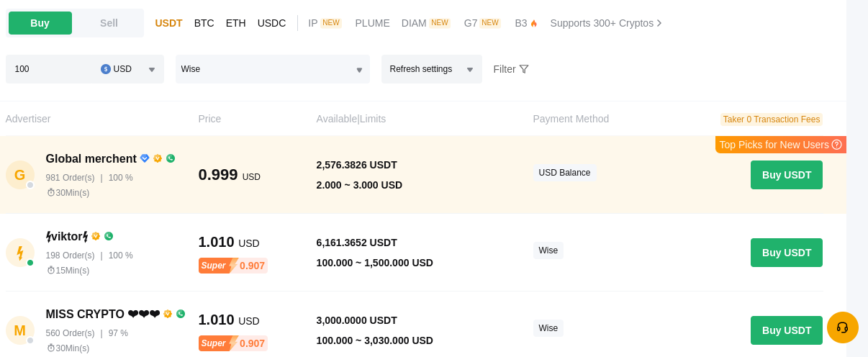Click the Advertiser column header

click(x=28, y=119)
